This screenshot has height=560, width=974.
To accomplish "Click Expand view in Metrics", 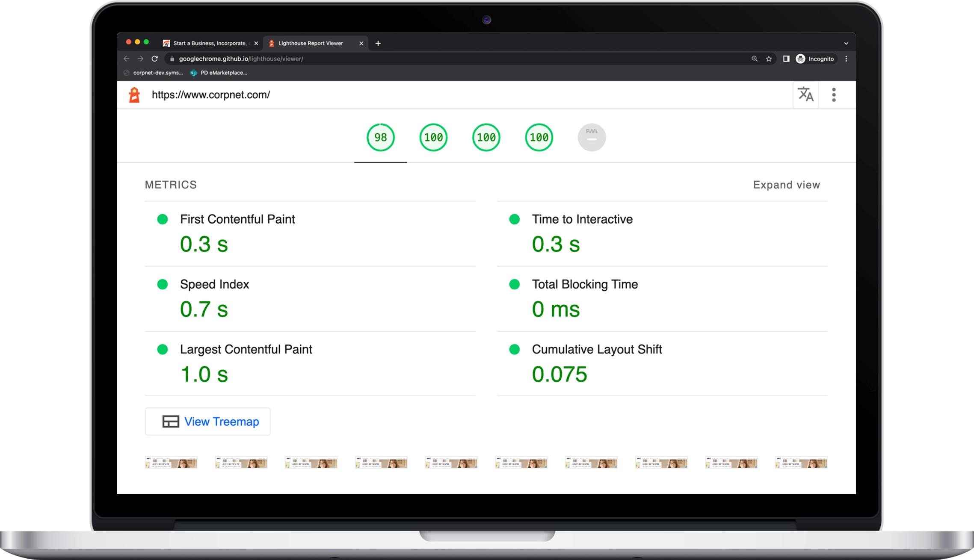I will pos(786,185).
